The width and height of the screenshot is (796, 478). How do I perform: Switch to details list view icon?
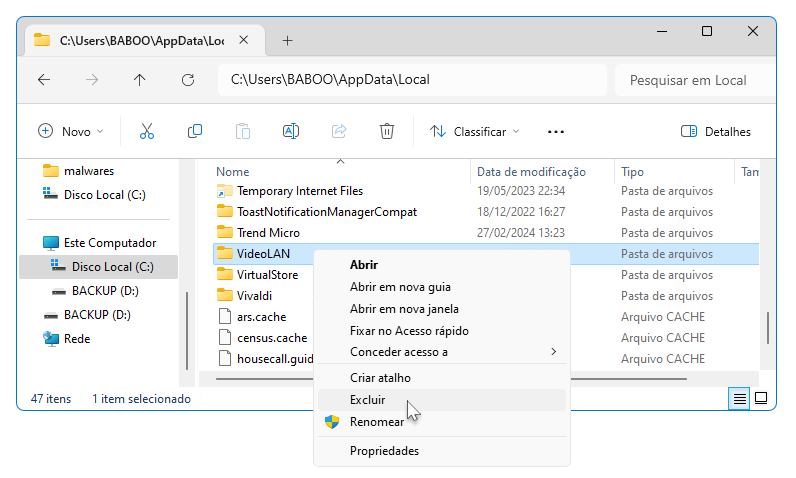pyautogui.click(x=740, y=399)
